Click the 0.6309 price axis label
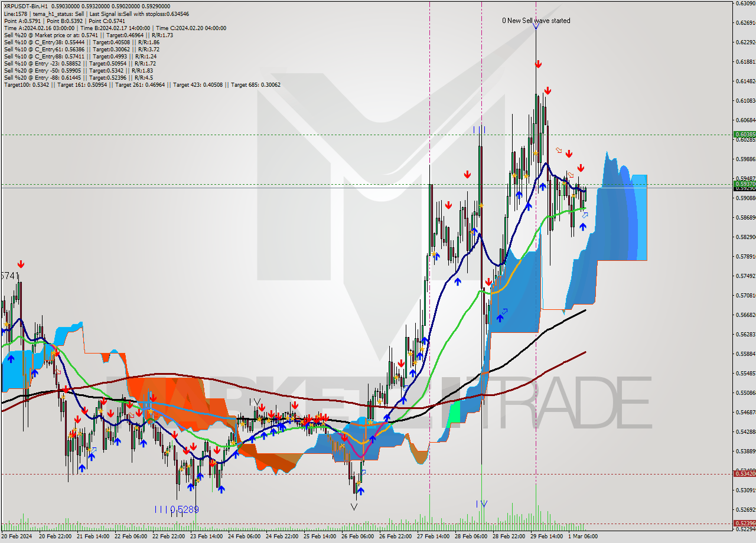Image resolution: width=756 pixels, height=543 pixels. 746,4
